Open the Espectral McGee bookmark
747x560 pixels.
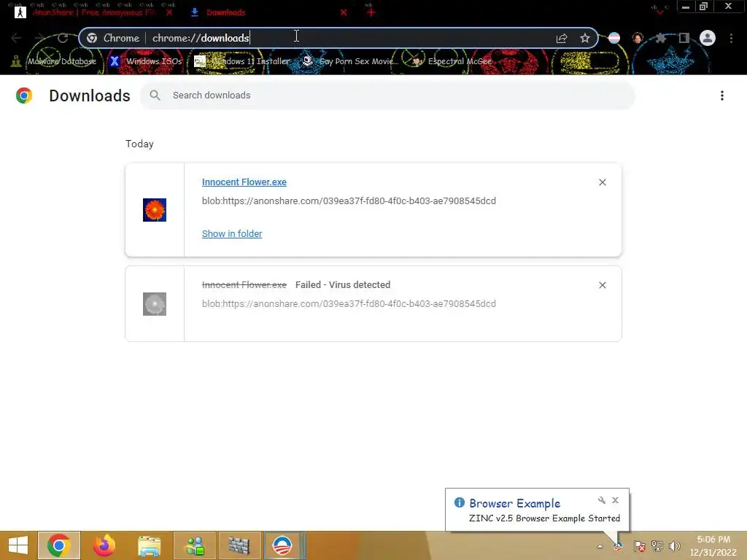[452, 61]
